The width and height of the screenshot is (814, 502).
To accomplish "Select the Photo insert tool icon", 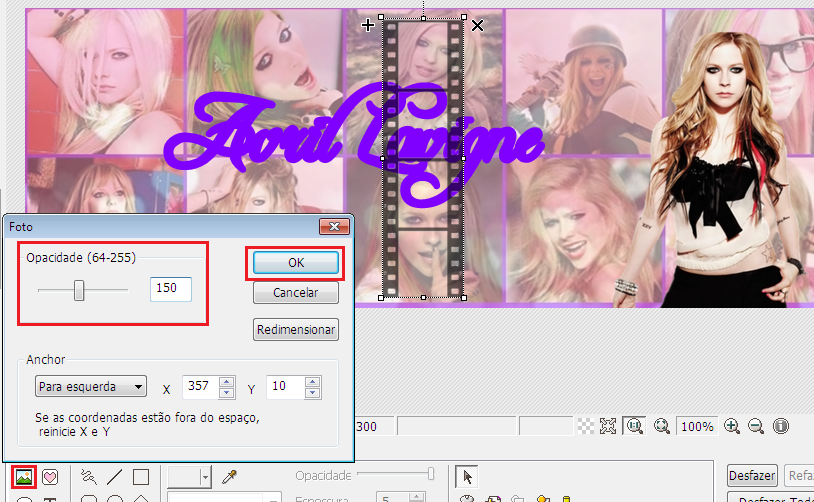I will click(x=24, y=477).
